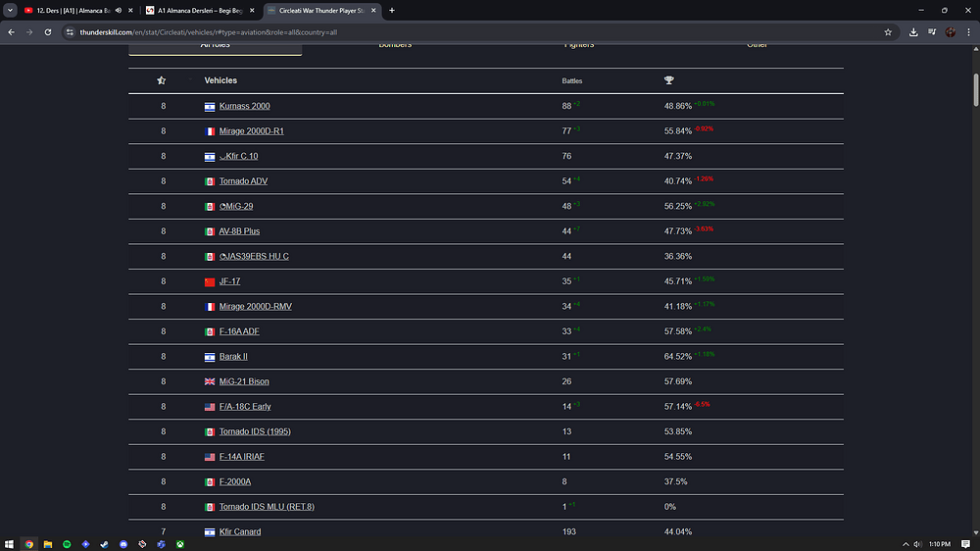This screenshot has width=980, height=551.
Task: Open F/A-18C Early vehicle link
Action: point(245,406)
